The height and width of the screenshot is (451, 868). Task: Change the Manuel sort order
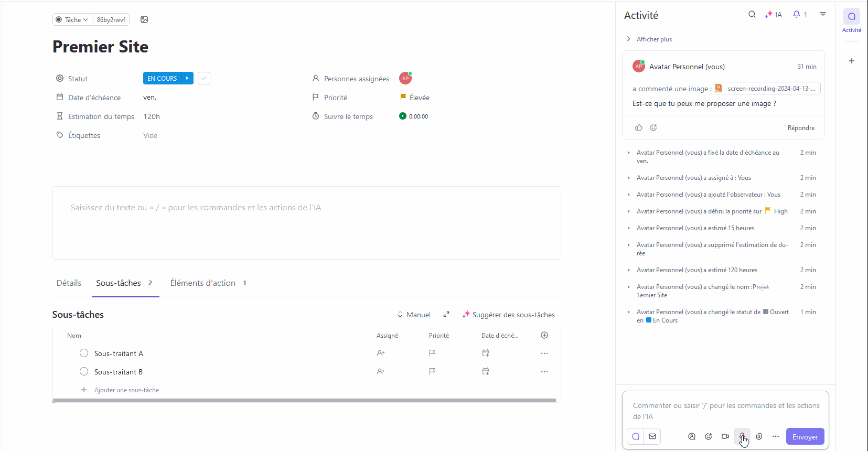pos(414,315)
